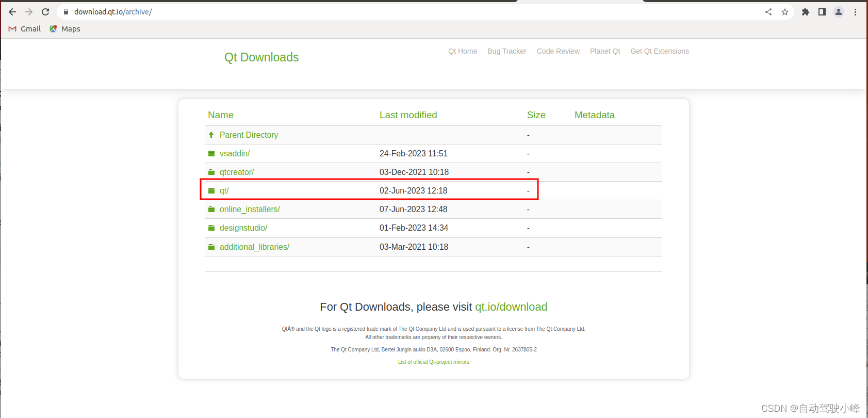868x418 pixels.
Task: Click the Qt Downloads title
Action: point(261,57)
